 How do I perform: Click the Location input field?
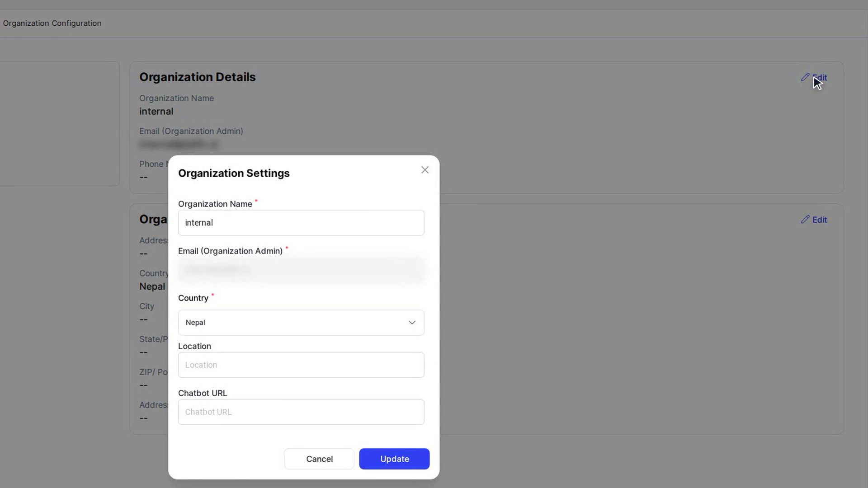pos(301,365)
